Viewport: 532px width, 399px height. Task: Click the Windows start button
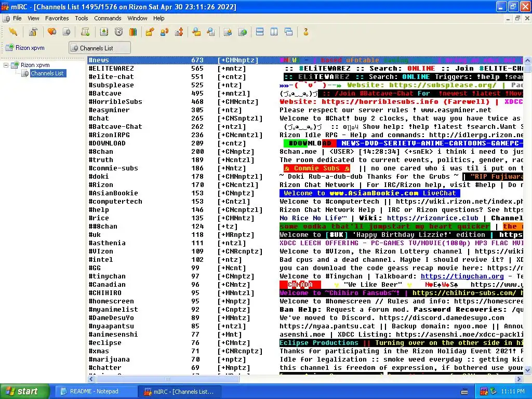click(x=24, y=391)
